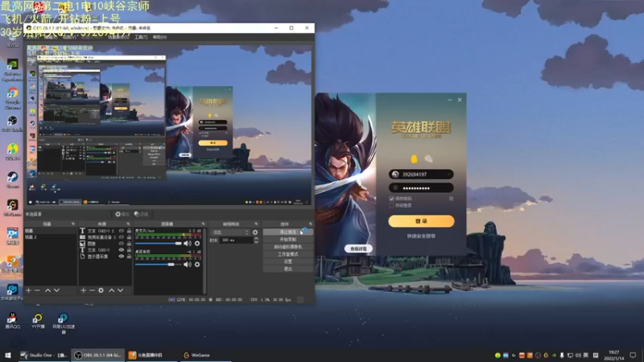Add a new scene with plus icon
Image resolution: width=644 pixels, height=362 pixels.
[x=28, y=290]
